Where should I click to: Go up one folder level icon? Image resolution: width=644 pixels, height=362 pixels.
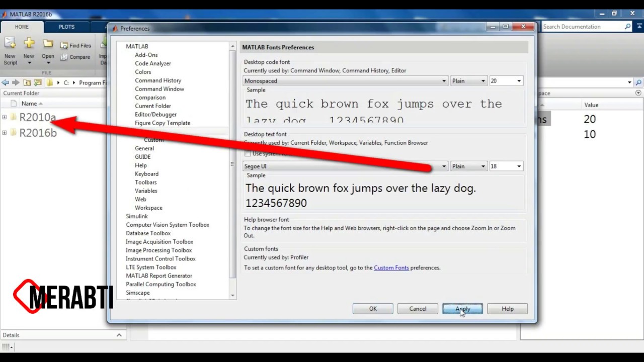pyautogui.click(x=27, y=82)
